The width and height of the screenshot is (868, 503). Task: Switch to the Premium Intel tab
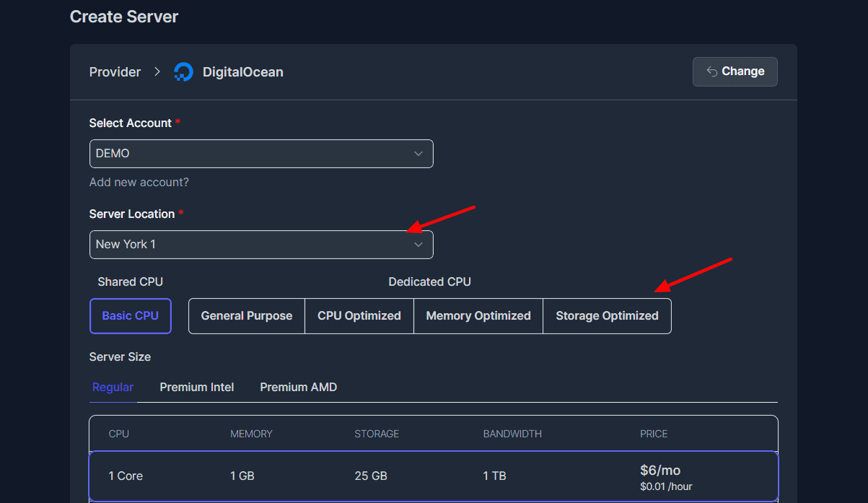click(197, 388)
